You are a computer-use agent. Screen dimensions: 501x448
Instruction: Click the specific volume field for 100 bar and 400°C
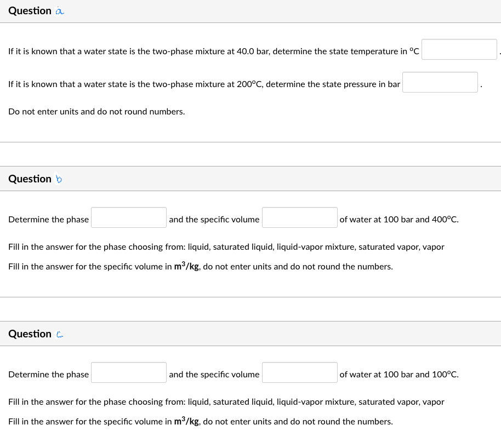(x=300, y=217)
